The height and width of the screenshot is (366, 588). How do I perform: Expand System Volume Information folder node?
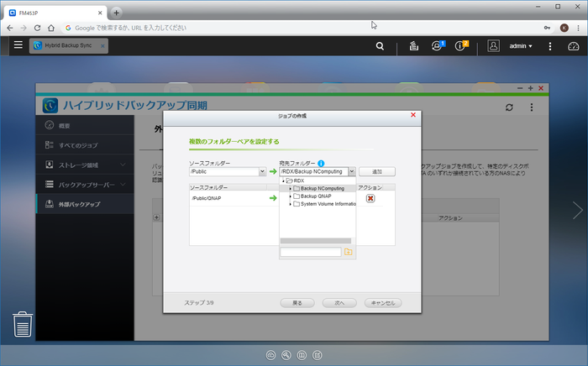pos(290,204)
